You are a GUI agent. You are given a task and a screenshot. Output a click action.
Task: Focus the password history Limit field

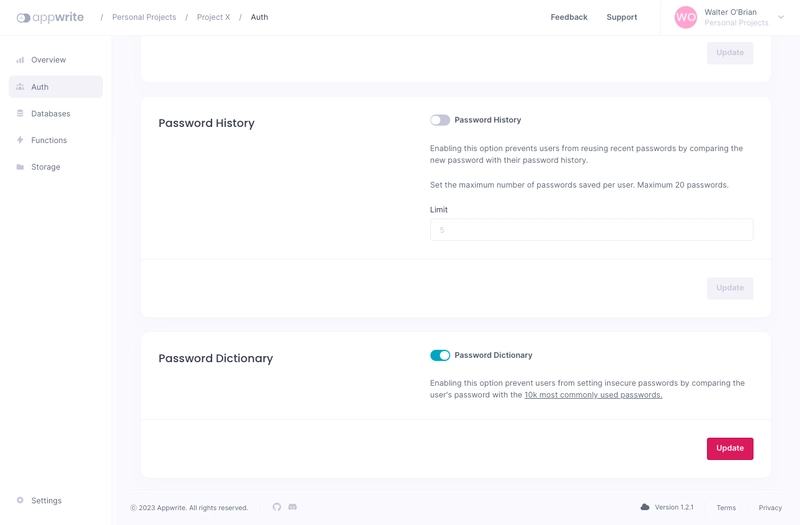coord(591,230)
